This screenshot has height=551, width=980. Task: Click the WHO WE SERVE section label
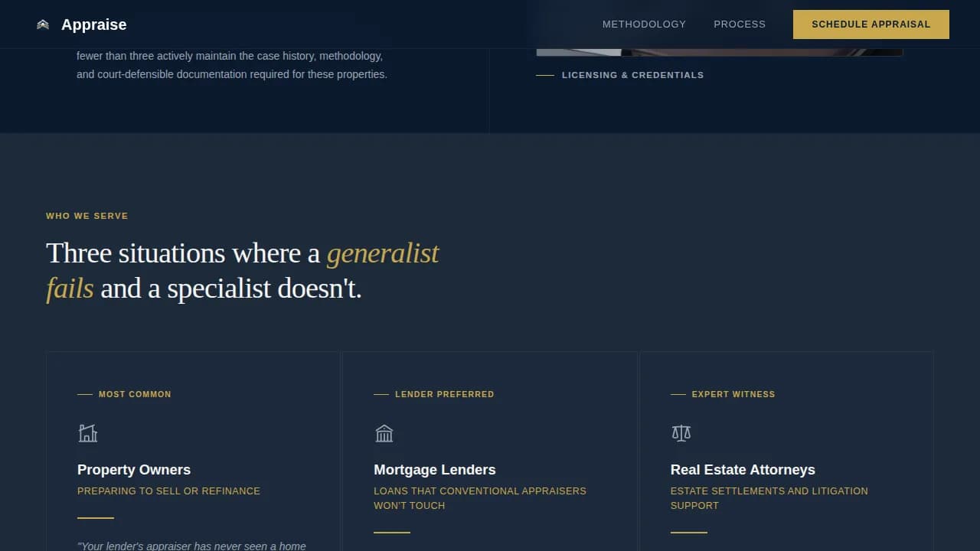pos(87,216)
